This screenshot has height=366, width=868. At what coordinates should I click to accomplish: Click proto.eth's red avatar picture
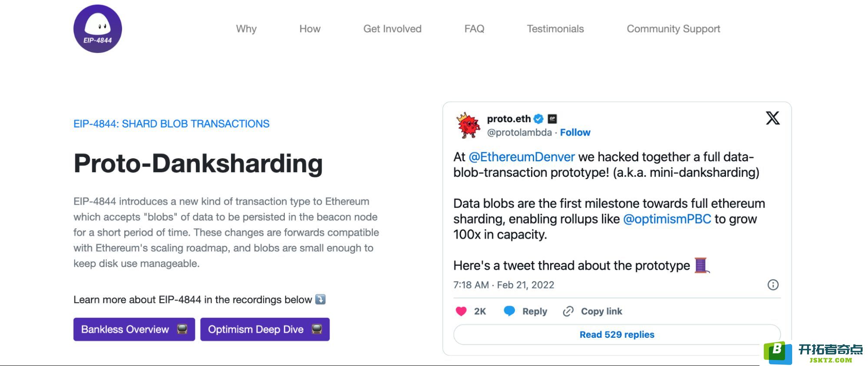(x=468, y=126)
